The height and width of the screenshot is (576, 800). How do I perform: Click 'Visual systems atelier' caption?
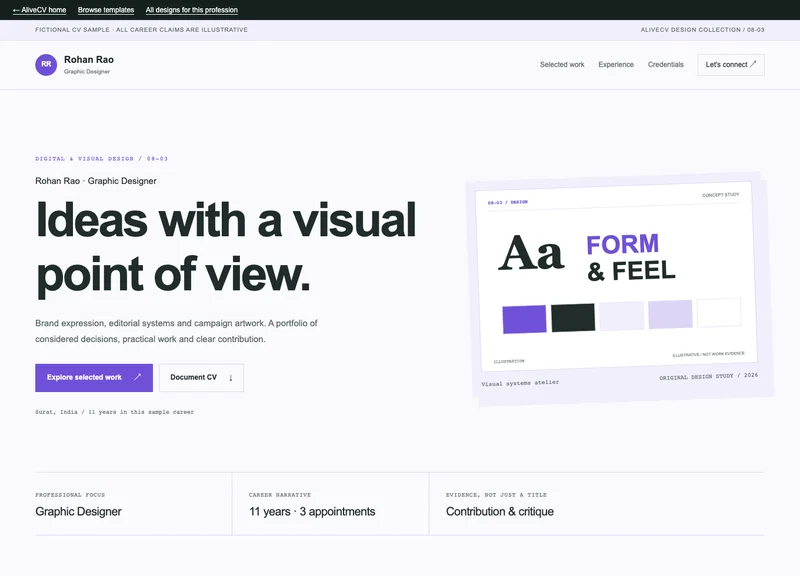(520, 383)
